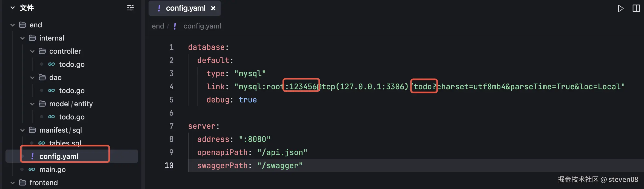Open todo.go under the controller folder
644x189 pixels.
click(x=72, y=64)
